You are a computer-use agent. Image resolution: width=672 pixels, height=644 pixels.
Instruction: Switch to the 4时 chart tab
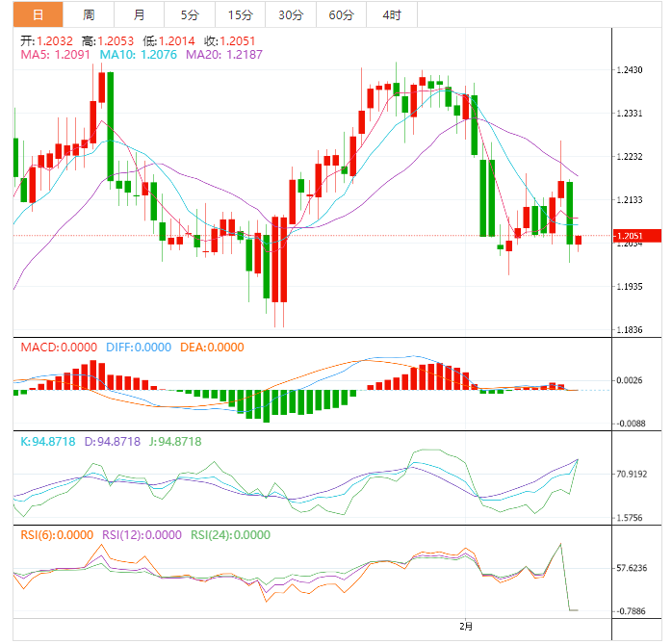392,14
